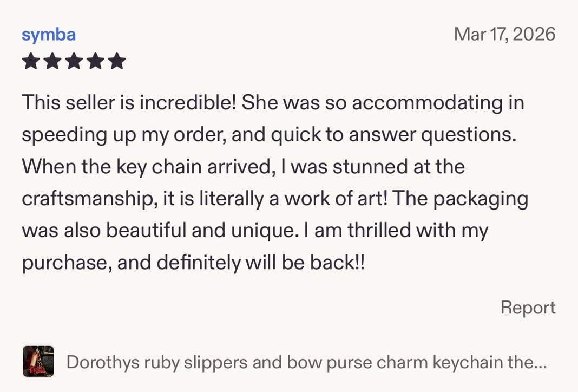Open symba's reviewer profile
Image resolution: width=578 pixels, height=392 pixels.
click(48, 35)
